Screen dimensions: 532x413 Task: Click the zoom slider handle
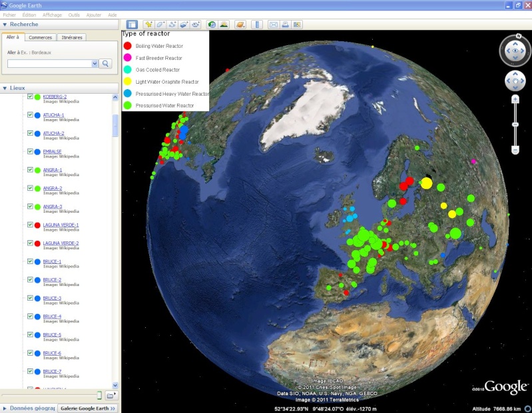515,124
